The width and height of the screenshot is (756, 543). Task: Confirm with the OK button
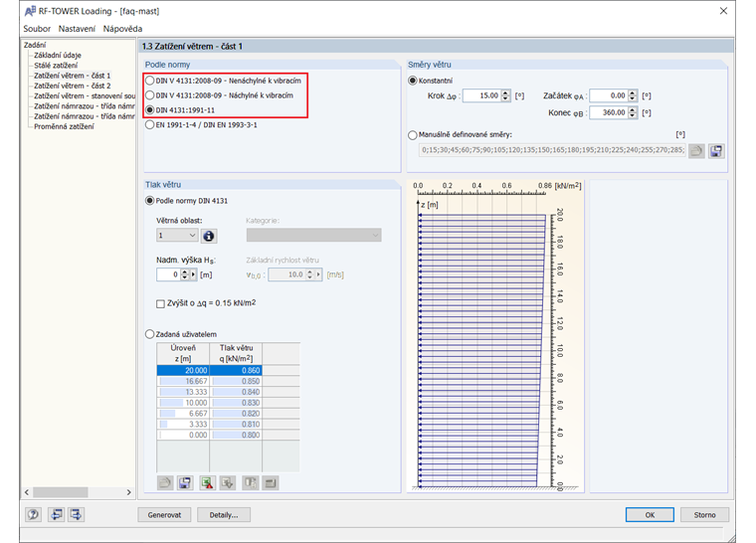[650, 514]
